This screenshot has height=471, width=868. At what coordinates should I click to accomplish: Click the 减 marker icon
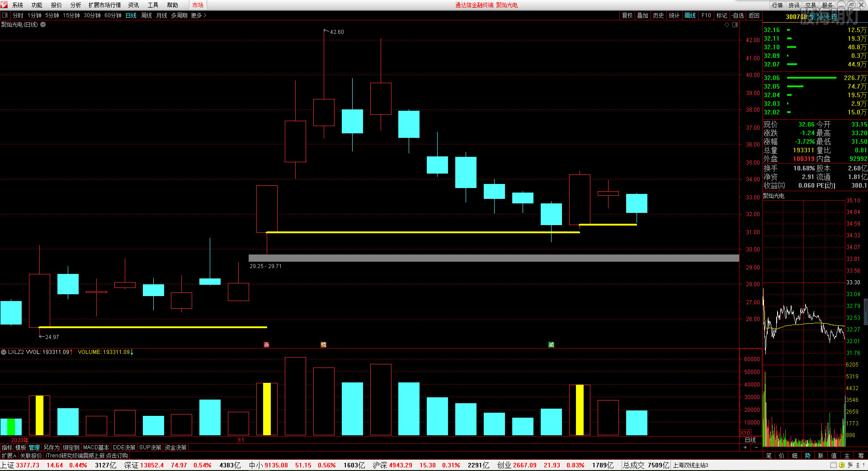coord(551,344)
